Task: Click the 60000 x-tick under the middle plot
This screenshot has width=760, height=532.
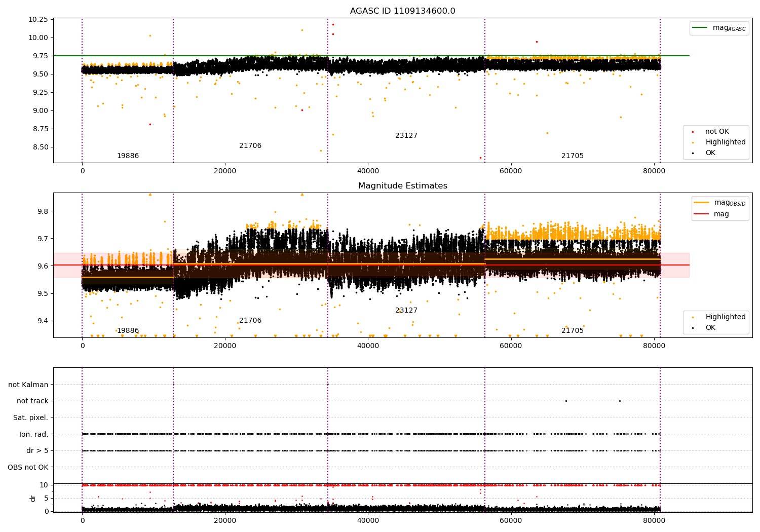Action: pyautogui.click(x=511, y=346)
